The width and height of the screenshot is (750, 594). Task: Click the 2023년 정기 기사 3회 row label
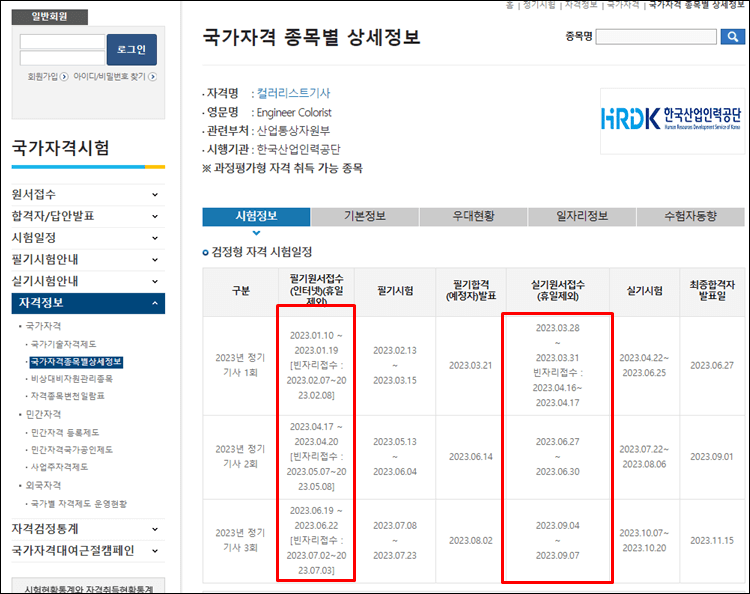click(240, 540)
